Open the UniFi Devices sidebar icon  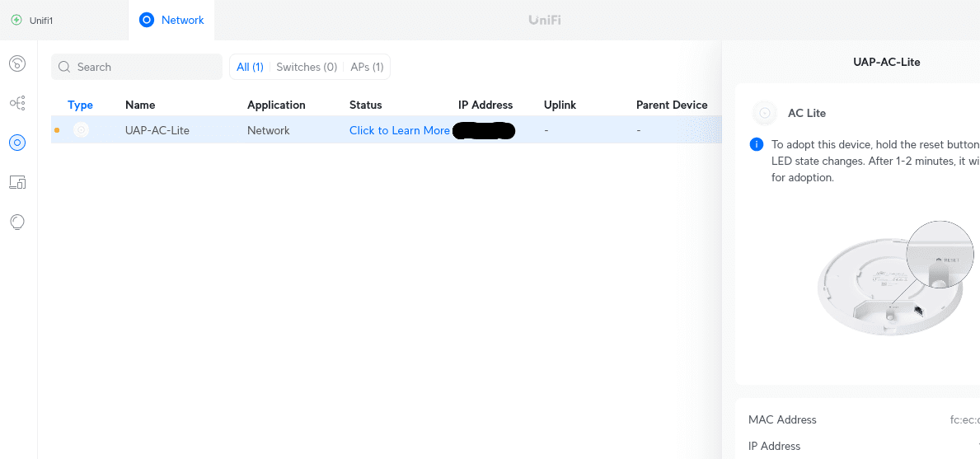[x=17, y=143]
